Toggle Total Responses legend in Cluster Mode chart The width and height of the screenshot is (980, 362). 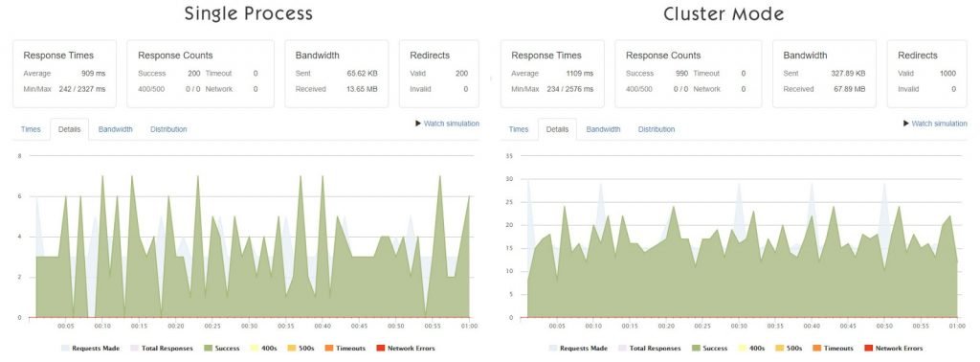[x=649, y=349]
